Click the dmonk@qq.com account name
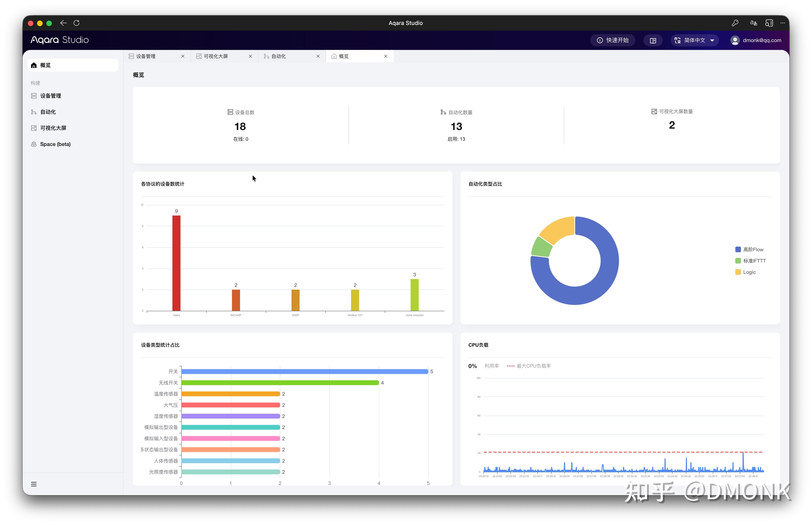The height and width of the screenshot is (525, 812). [x=762, y=40]
